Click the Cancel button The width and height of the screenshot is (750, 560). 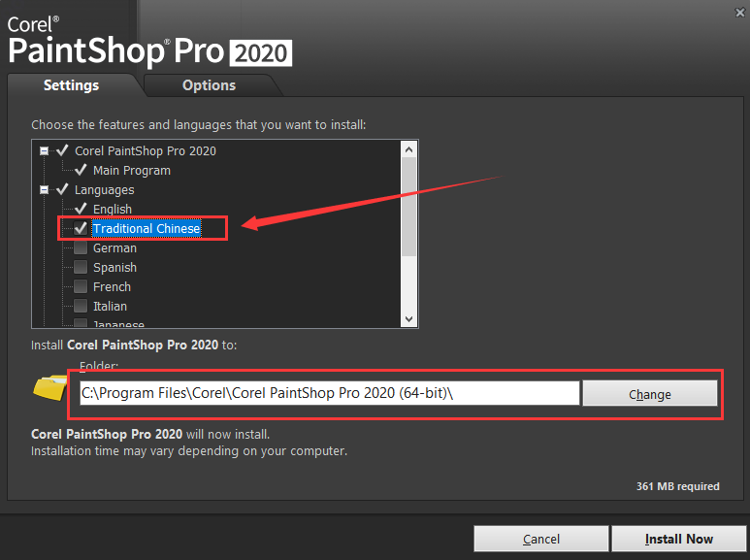541,539
